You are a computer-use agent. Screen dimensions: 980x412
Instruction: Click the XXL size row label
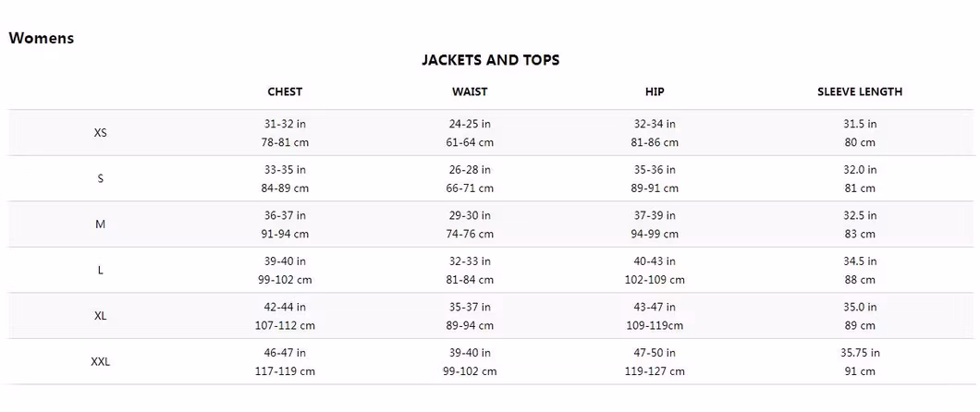[x=101, y=362]
